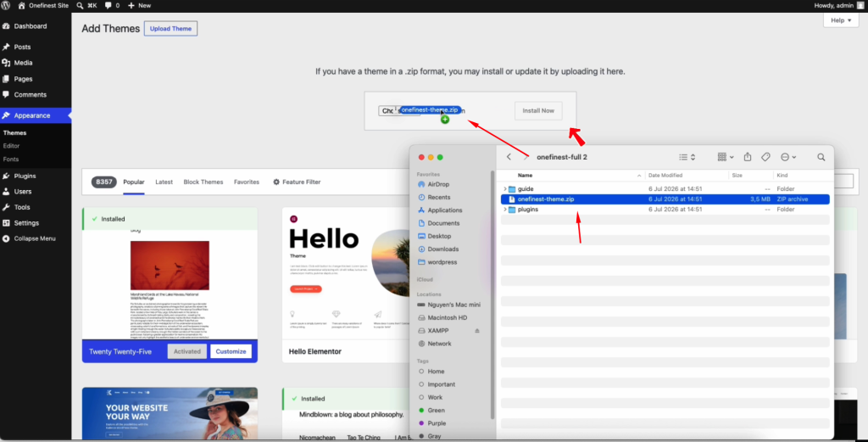Click the Finder Share icon

748,157
